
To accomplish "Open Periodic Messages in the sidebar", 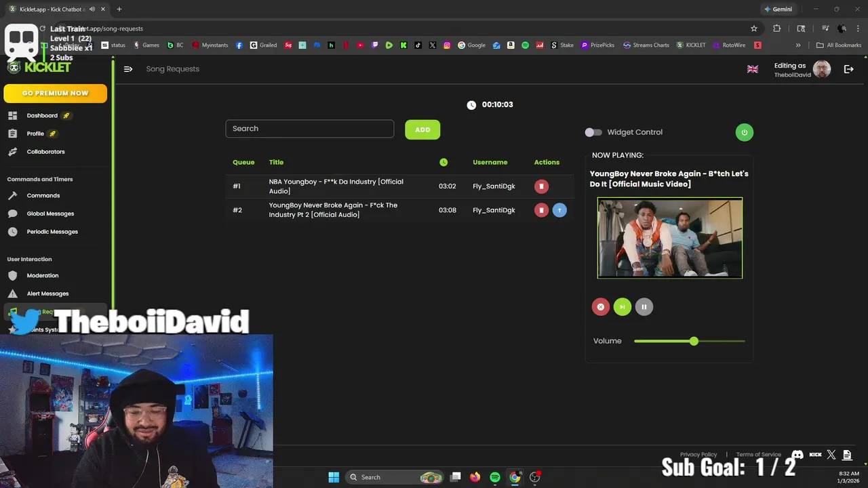I will point(52,232).
